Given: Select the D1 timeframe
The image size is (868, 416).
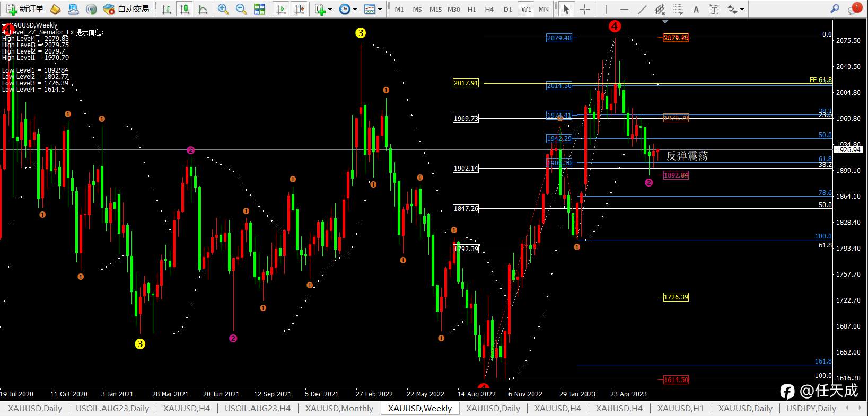Looking at the screenshot, I should tap(507, 10).
